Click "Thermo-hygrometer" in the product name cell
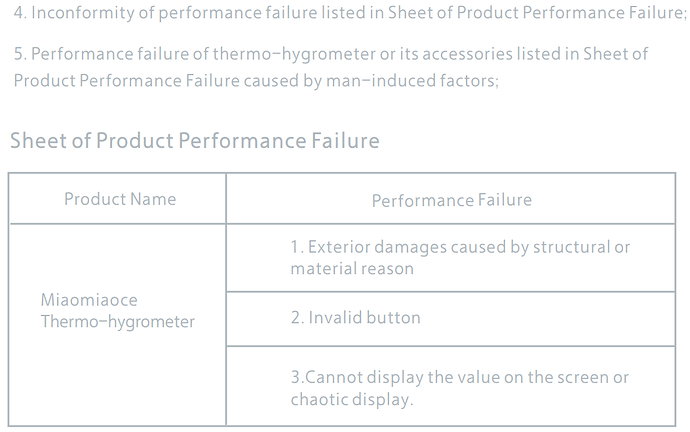 [x=118, y=321]
